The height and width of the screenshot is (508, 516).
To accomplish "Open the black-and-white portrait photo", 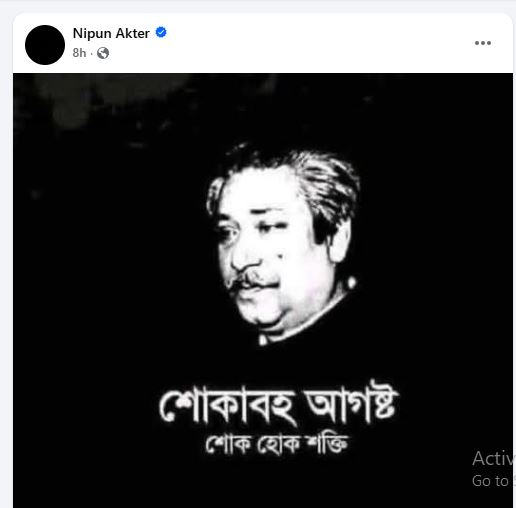I will (x=263, y=290).
